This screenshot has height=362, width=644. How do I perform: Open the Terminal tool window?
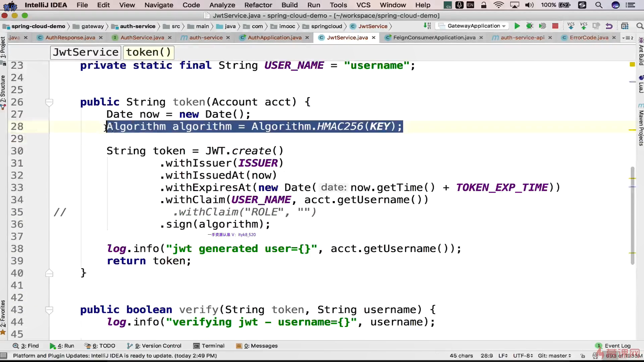coord(209,346)
